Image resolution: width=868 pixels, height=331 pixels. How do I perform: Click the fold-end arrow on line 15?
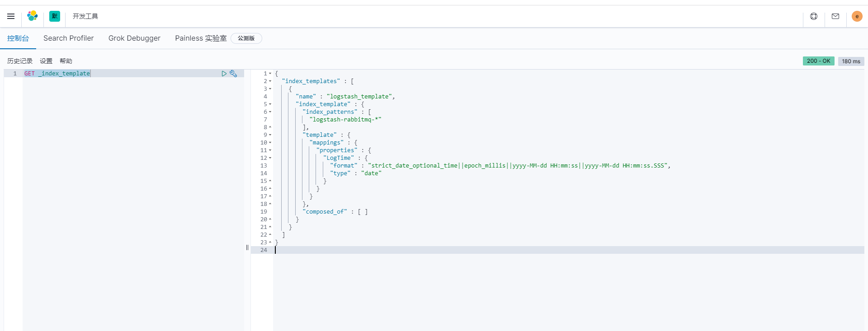point(270,181)
